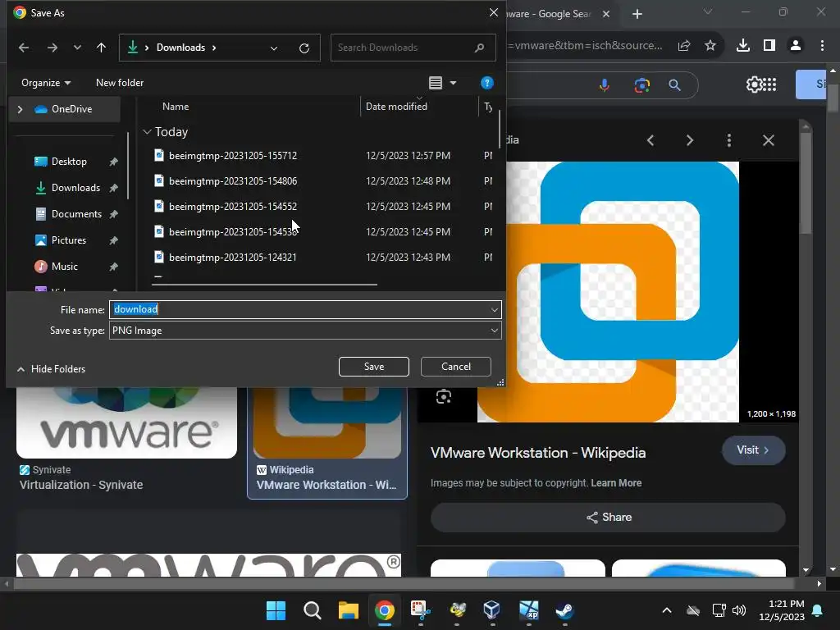Select file beeimgtmp-20231205-154806
Image resolution: width=840 pixels, height=630 pixels.
click(232, 181)
